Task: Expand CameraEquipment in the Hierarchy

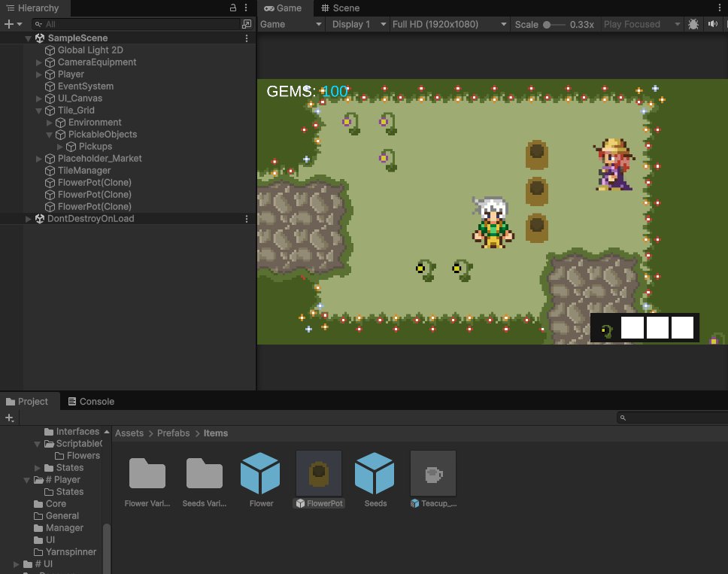Action: point(39,62)
